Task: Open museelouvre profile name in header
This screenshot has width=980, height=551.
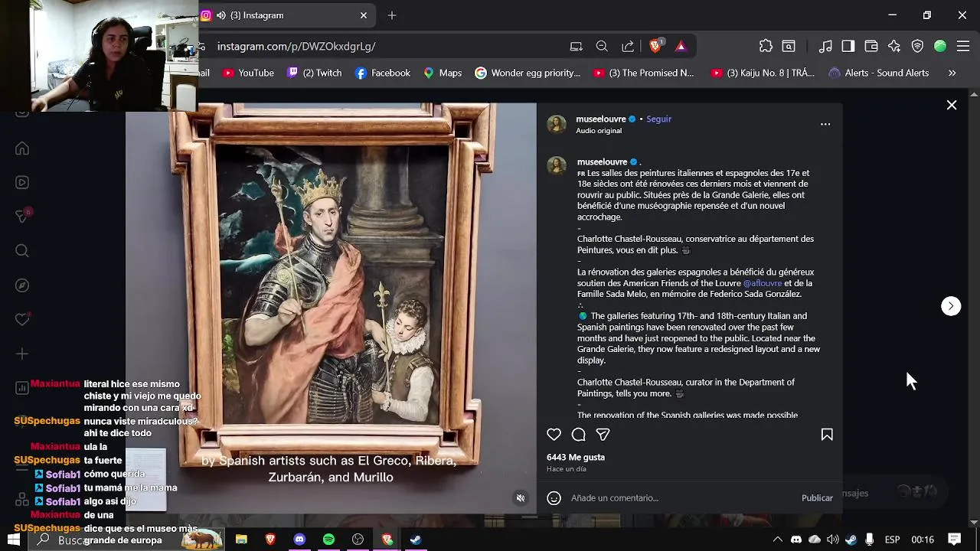Action: click(601, 119)
